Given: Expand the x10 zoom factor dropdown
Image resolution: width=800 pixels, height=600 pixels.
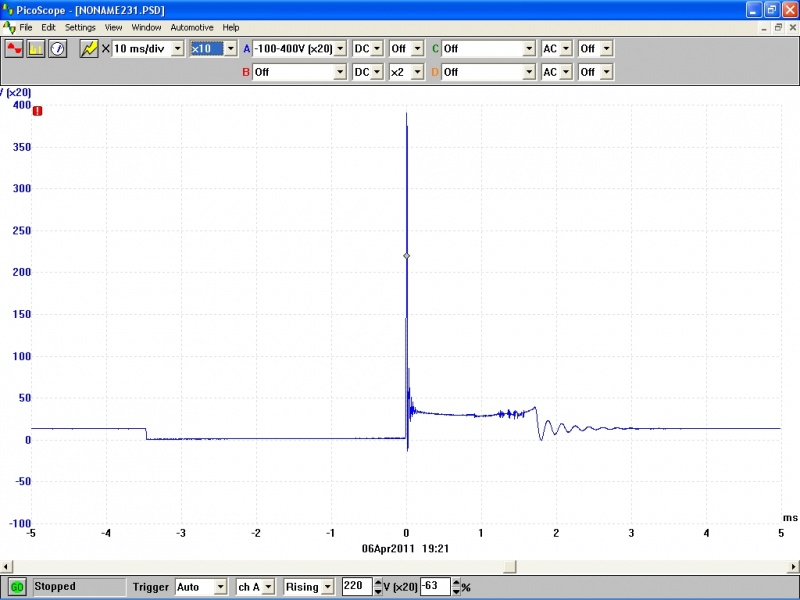Looking at the screenshot, I should coord(231,48).
